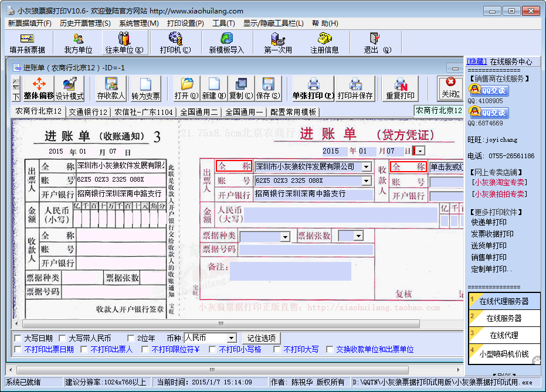The width and height of the screenshot is (546, 392).
Task: Click 新模板导入 import icon
Action: (x=226, y=43)
